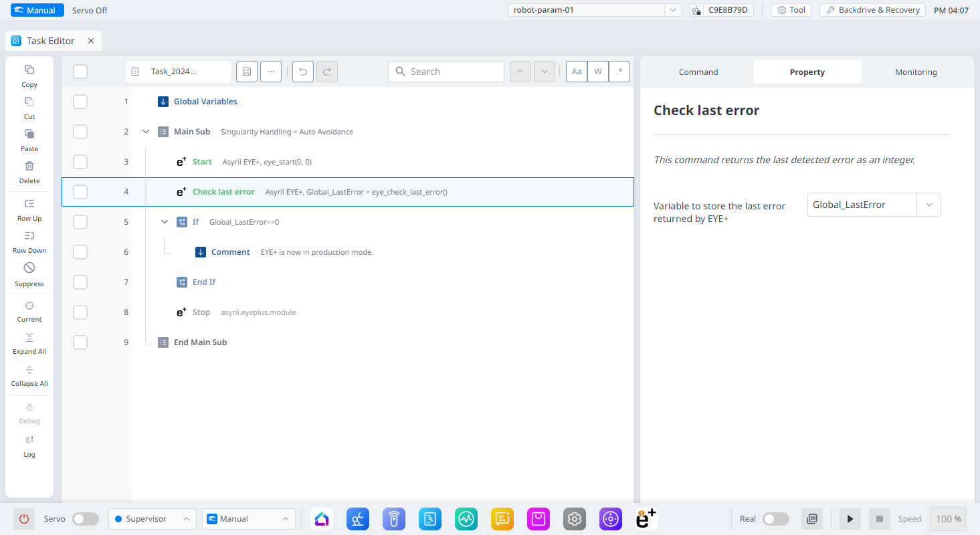Click the Suppress icon
The height and width of the screenshot is (535, 980).
pyautogui.click(x=29, y=267)
